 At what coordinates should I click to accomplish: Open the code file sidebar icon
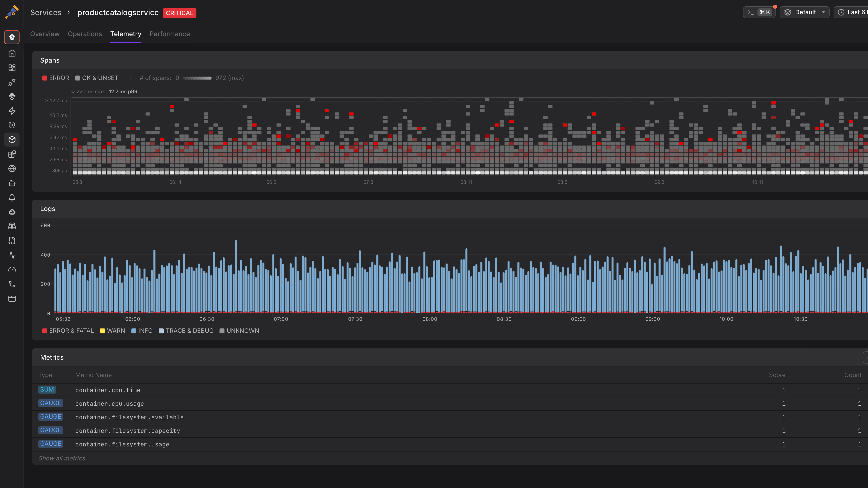pyautogui.click(x=12, y=240)
